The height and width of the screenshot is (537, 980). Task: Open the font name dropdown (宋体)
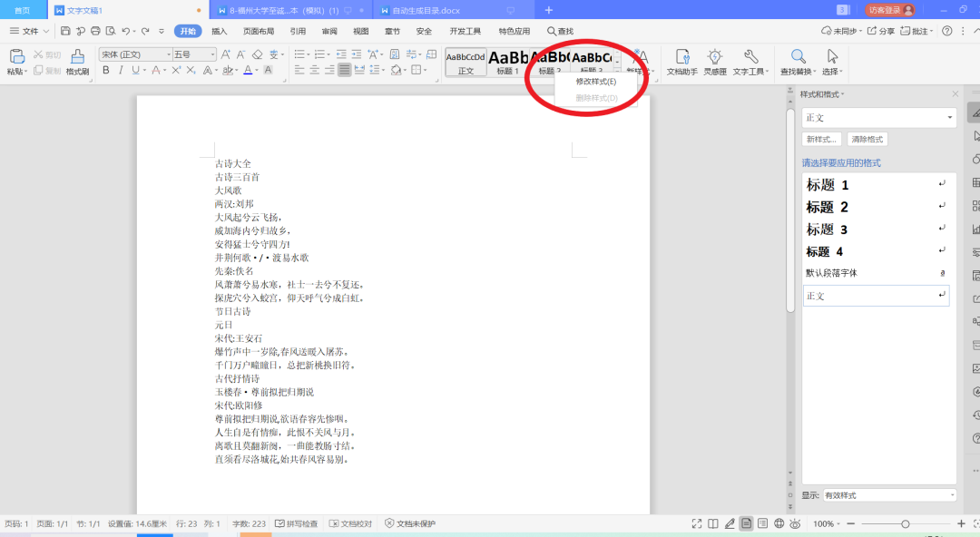[169, 54]
